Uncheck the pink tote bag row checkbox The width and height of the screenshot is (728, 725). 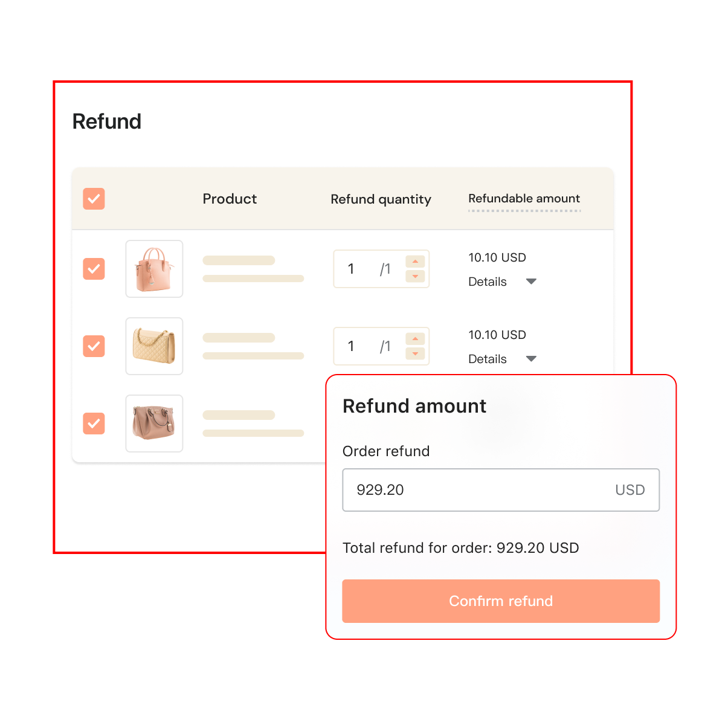pos(94,269)
